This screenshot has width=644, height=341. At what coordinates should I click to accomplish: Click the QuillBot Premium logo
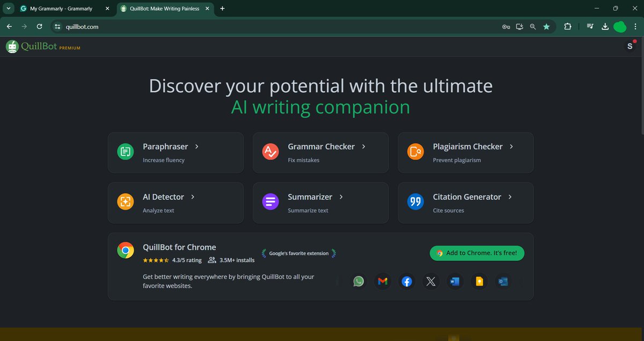click(x=43, y=47)
